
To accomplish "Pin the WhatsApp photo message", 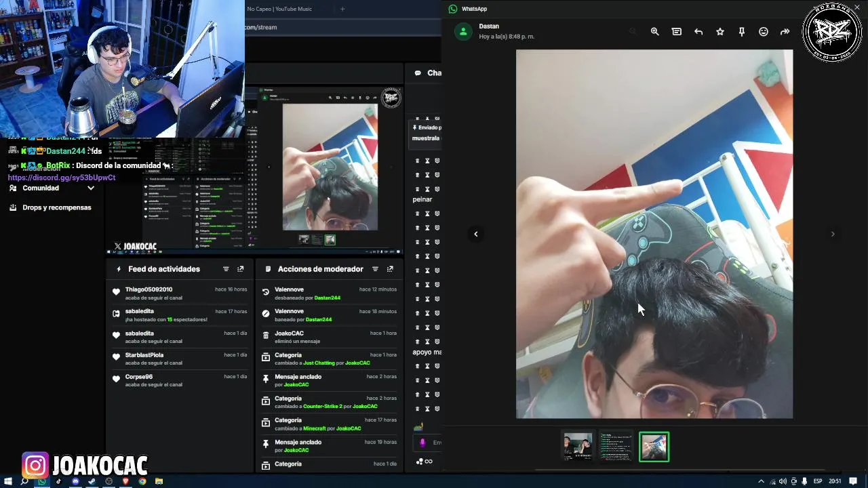I will [x=742, y=32].
